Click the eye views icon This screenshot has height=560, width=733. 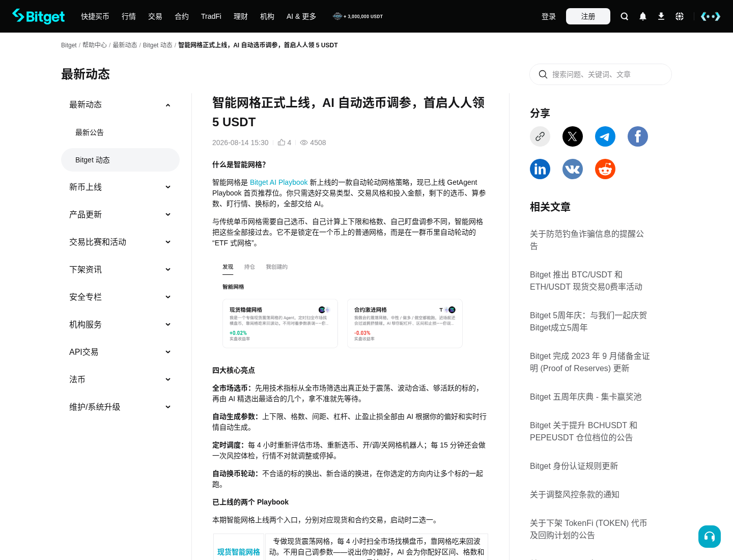(304, 143)
